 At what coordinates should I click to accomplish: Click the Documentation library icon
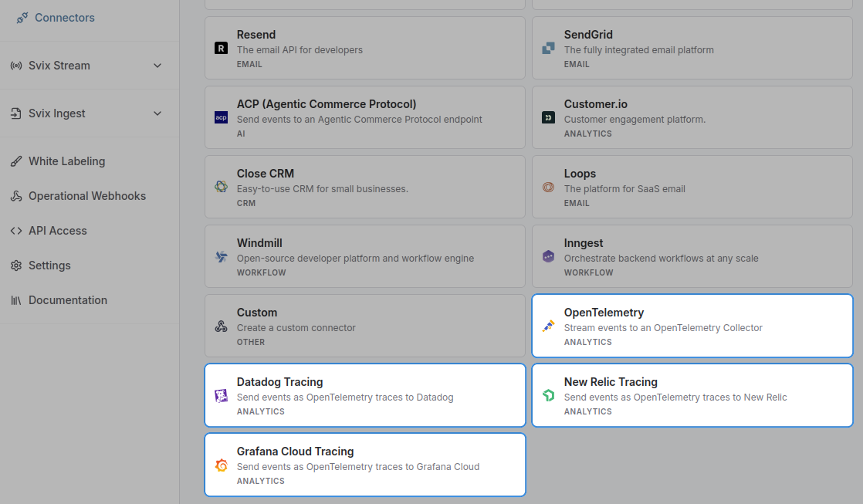(x=16, y=300)
